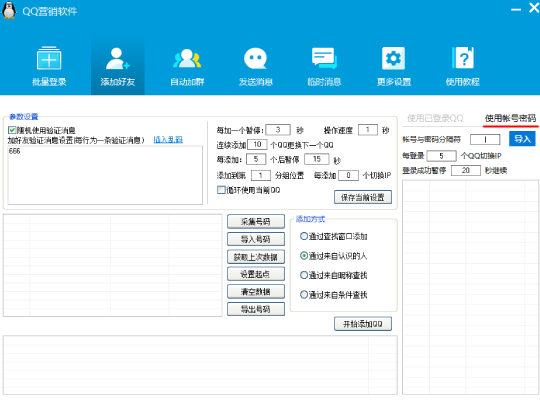Edit the 连续添加 count field showing 10
The height and width of the screenshot is (402, 540).
click(x=257, y=144)
